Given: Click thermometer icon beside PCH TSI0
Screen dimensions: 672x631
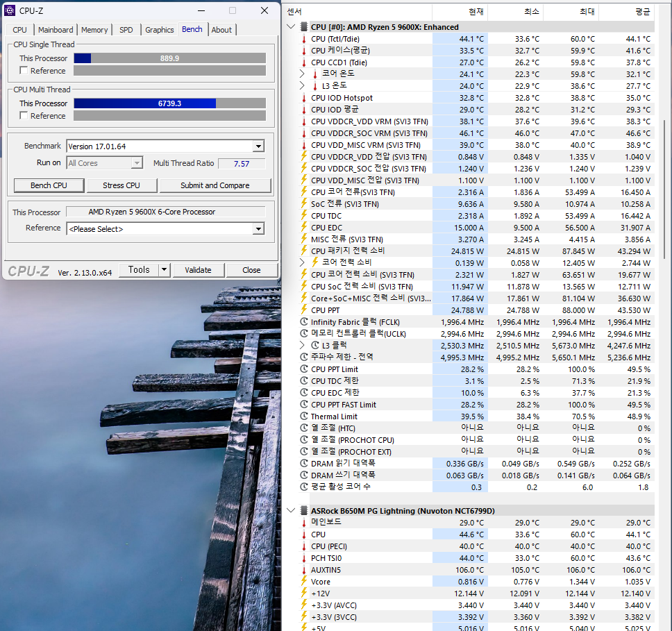Looking at the screenshot, I should [x=304, y=558].
